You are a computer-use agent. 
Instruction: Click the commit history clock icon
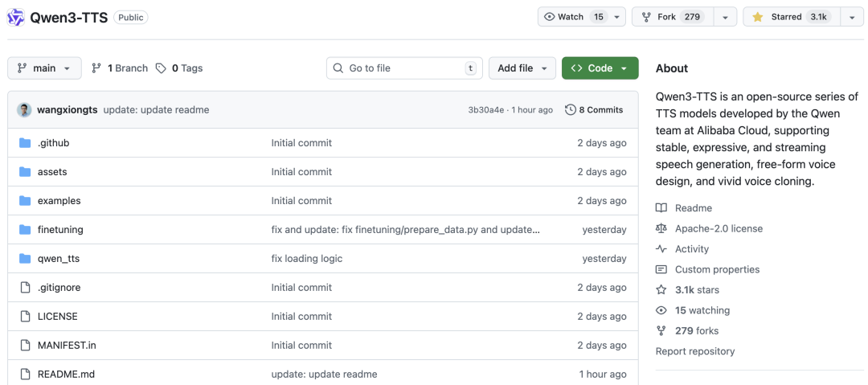[570, 109]
